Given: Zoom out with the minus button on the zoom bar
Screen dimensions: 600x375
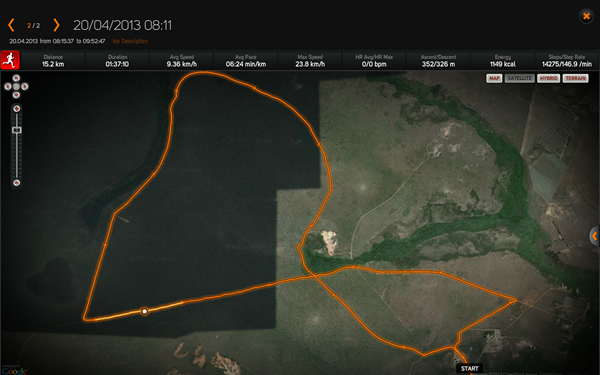Looking at the screenshot, I should (16, 183).
